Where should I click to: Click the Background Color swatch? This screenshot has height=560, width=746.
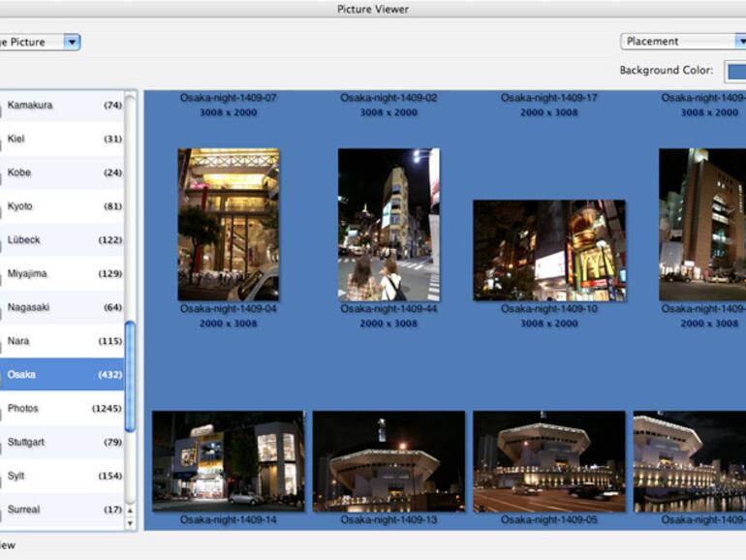tap(735, 71)
